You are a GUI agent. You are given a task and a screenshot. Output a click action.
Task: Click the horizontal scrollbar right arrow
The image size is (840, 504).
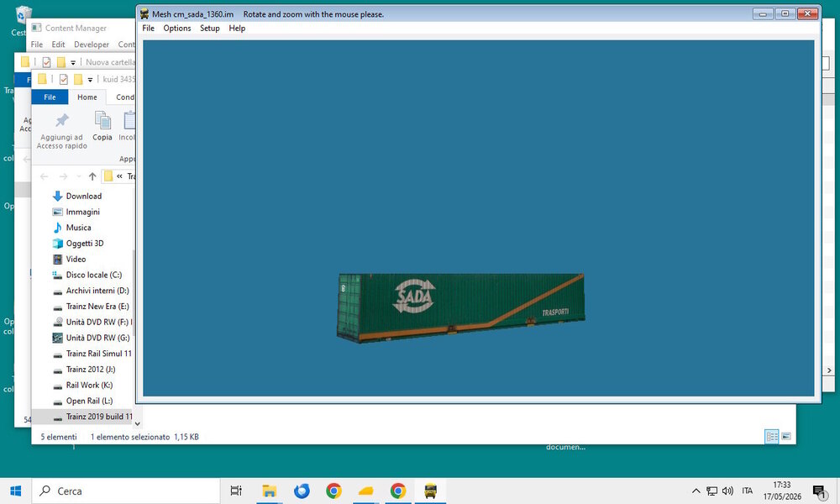tap(829, 370)
